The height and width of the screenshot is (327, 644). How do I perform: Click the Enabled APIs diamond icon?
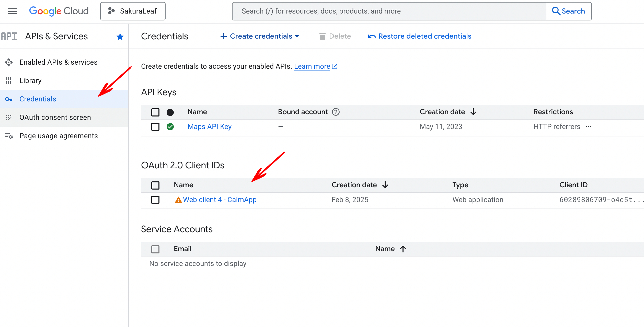click(x=9, y=62)
